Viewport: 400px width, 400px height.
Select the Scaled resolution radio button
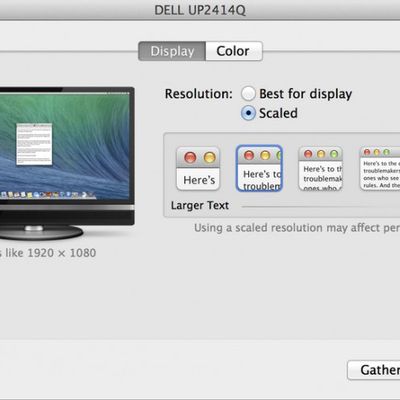click(x=248, y=113)
